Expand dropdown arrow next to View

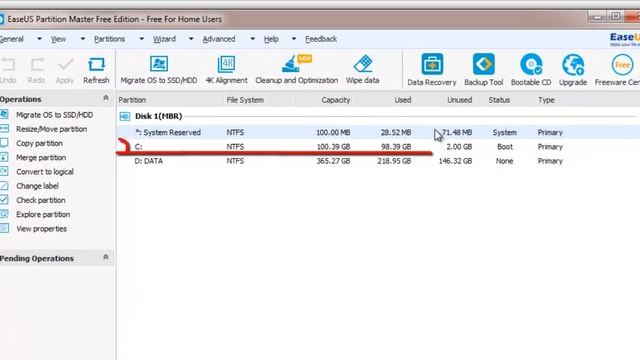82,39
